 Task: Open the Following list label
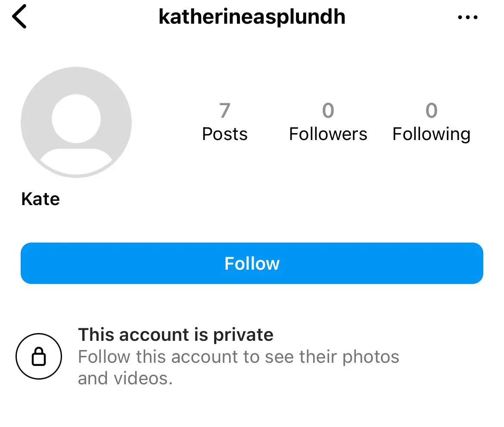(x=431, y=134)
